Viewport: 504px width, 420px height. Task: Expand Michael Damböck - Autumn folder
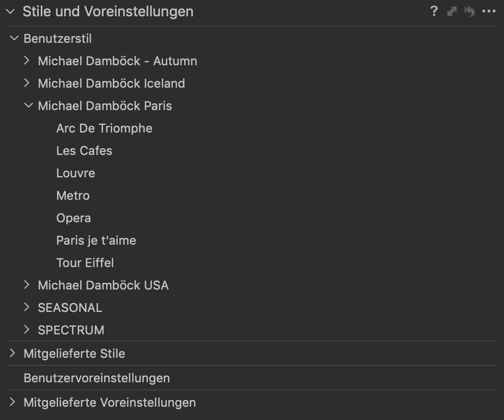pyautogui.click(x=28, y=61)
